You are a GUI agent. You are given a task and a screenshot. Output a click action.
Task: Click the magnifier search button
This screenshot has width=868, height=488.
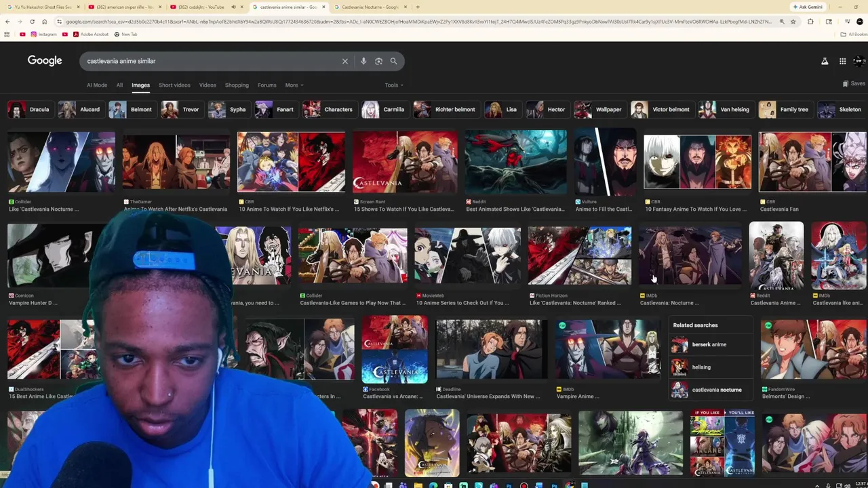point(393,61)
